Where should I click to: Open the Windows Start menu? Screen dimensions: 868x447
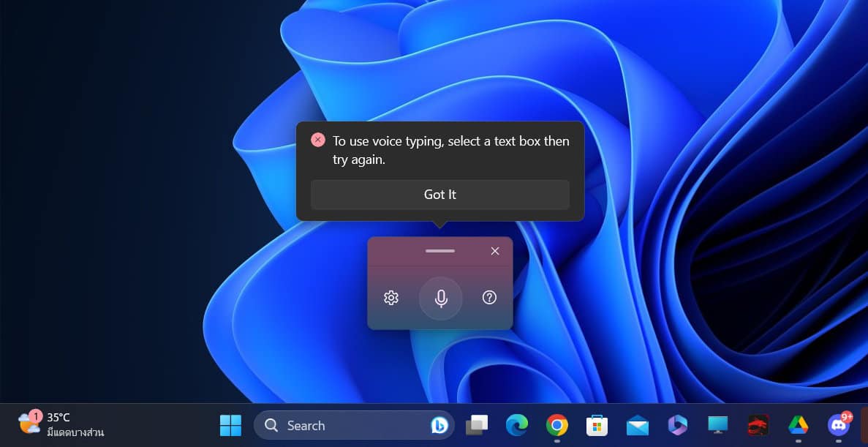point(230,425)
